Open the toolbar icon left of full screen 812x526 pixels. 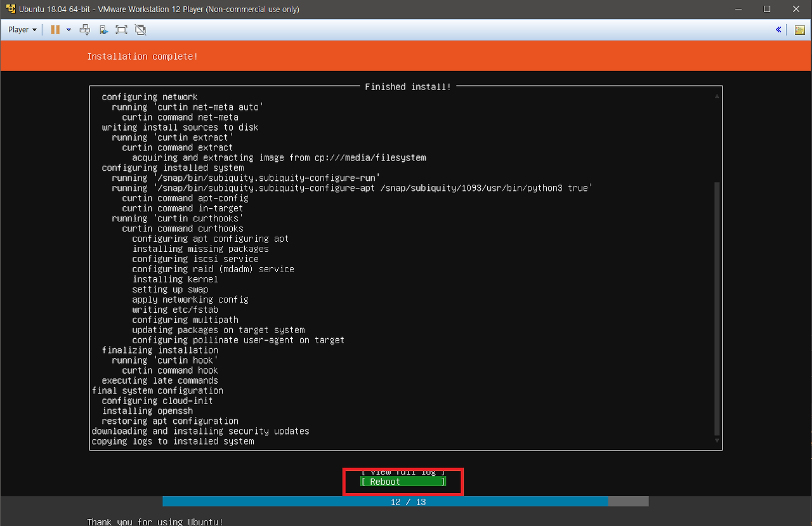click(103, 29)
